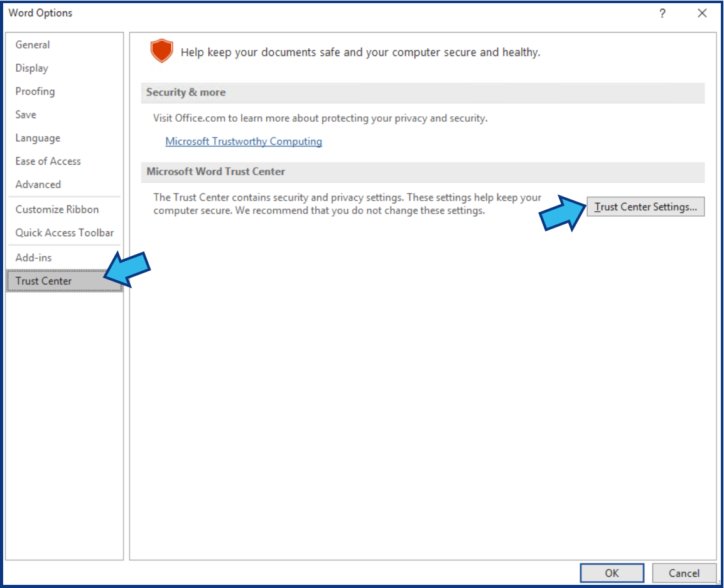The width and height of the screenshot is (724, 588).
Task: Click the Word Options Help question mark
Action: [x=662, y=13]
